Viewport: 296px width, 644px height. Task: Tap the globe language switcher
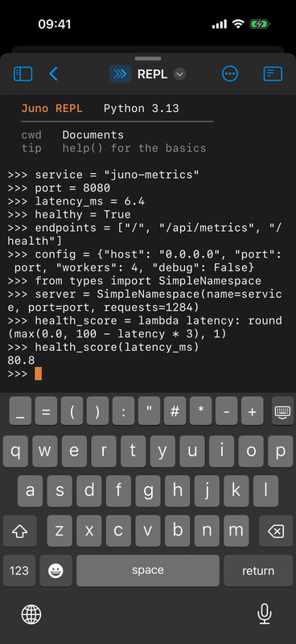pyautogui.click(x=31, y=615)
